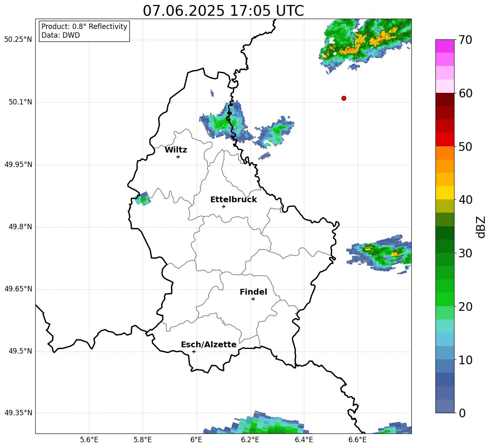Click the 30 value on the colorbar
Screen dimensions: 491x448
click(x=465, y=253)
